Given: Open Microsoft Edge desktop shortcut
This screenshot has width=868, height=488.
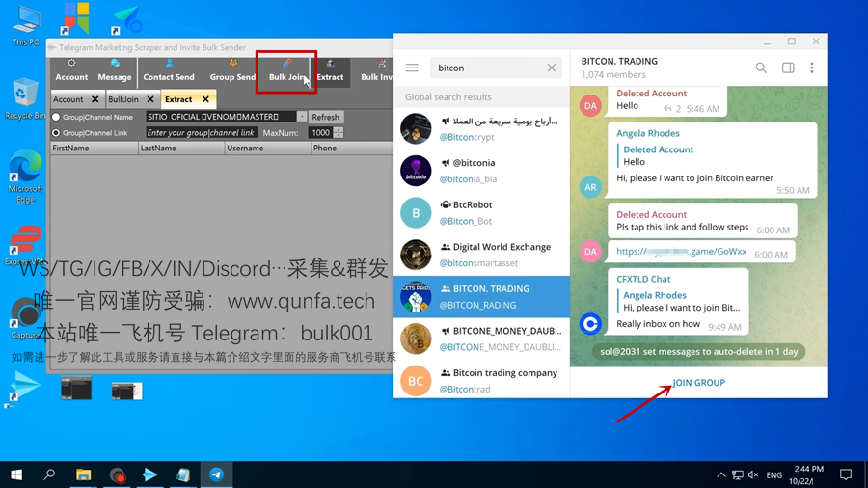Looking at the screenshot, I should (25, 176).
